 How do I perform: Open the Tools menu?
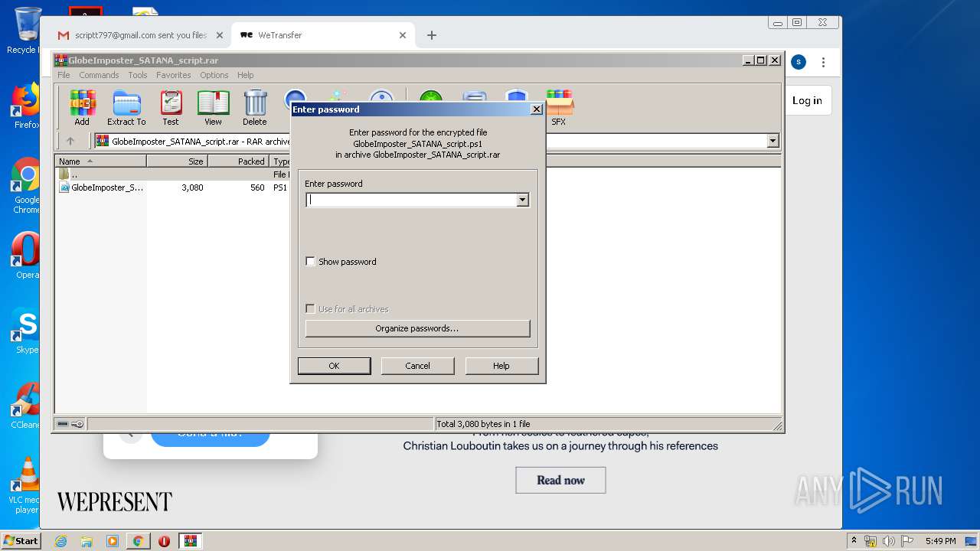(138, 75)
